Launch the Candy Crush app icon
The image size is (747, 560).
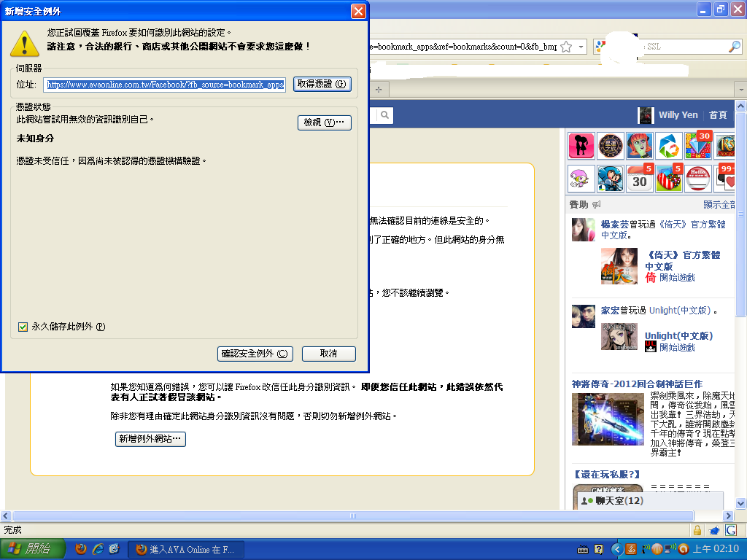click(x=669, y=179)
